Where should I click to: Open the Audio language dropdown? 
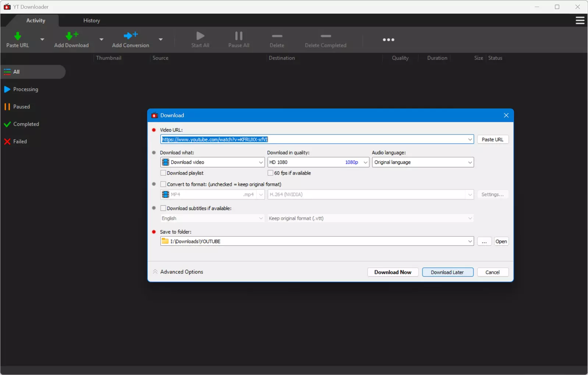pyautogui.click(x=423, y=162)
